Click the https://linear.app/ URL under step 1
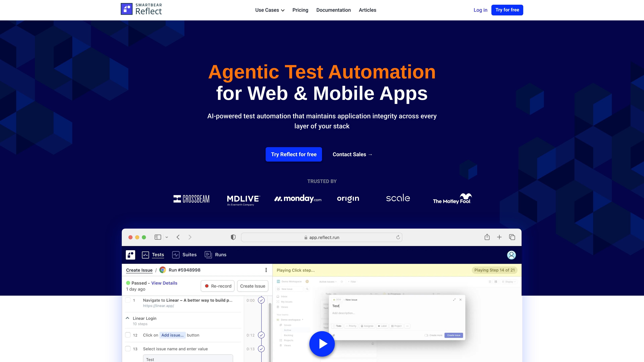 pyautogui.click(x=158, y=306)
